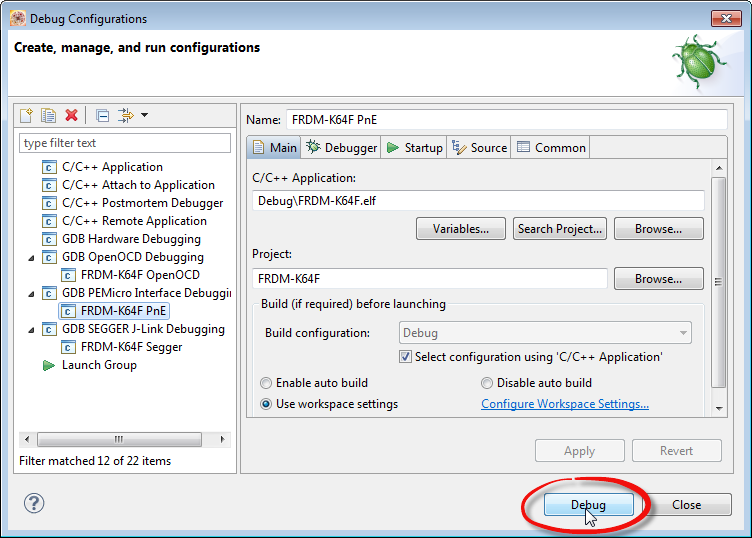Screen dimensions: 752x538
Task: Open the Startup tab
Action: (x=415, y=148)
